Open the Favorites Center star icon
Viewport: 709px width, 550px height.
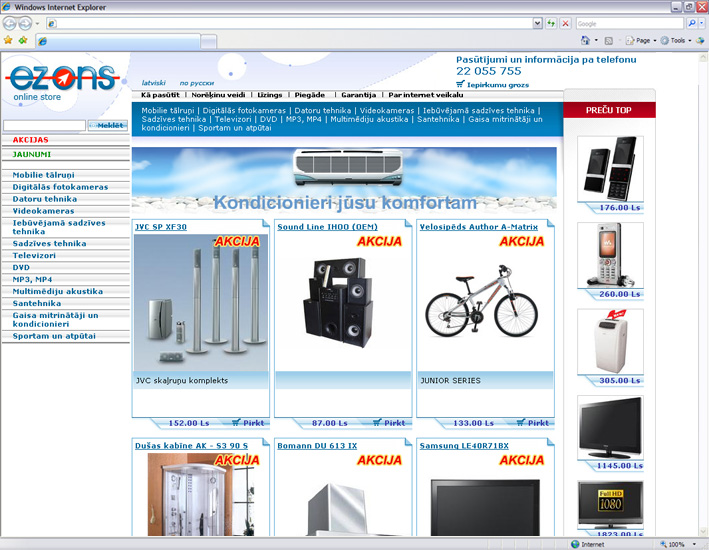point(8,41)
